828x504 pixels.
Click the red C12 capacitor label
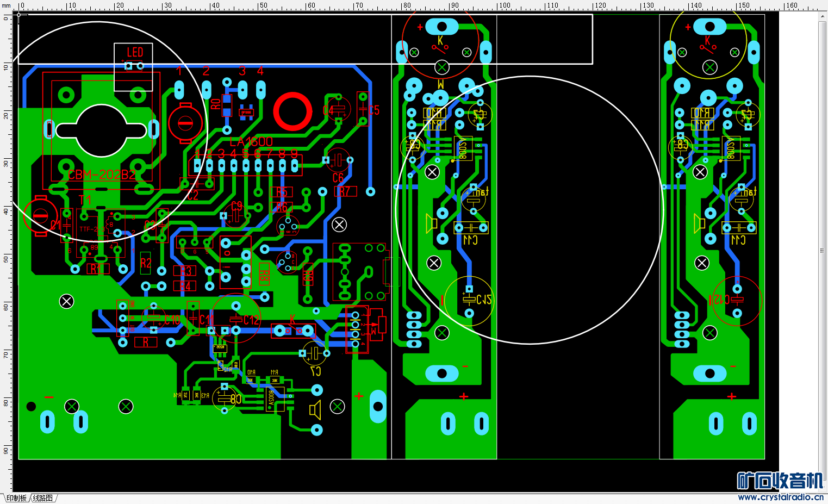tap(252, 320)
